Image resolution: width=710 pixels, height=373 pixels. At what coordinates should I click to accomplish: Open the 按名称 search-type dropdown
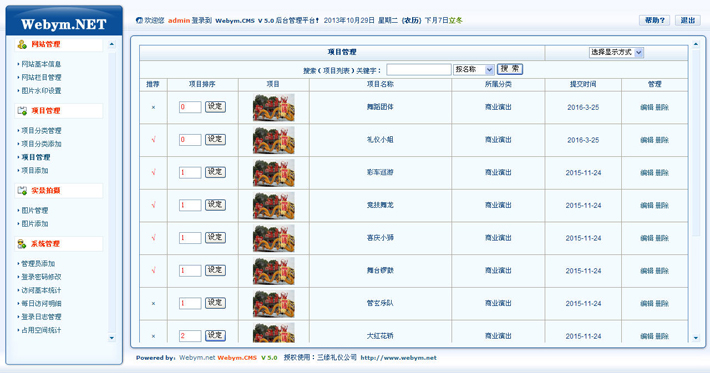(474, 69)
